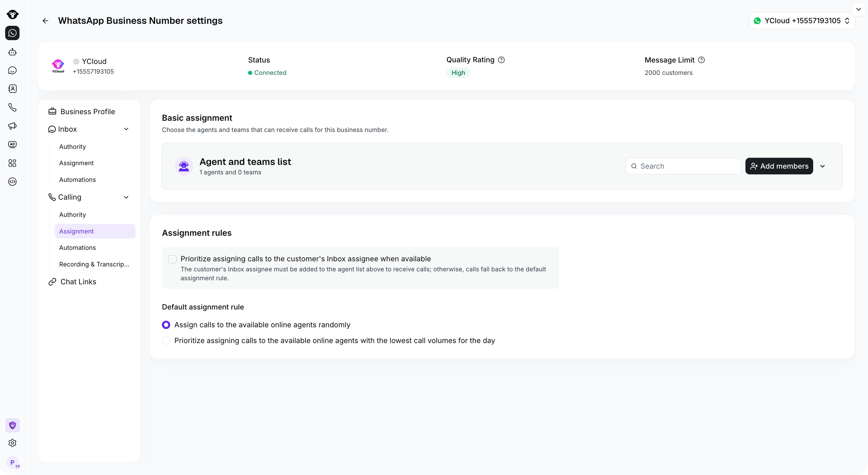Click the 2000 customers limit text

click(x=669, y=73)
